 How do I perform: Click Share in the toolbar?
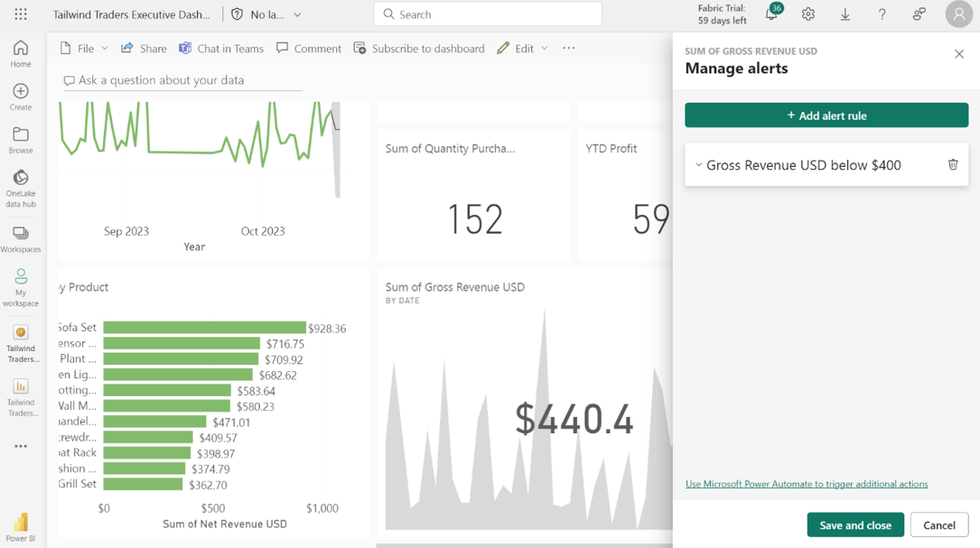[144, 49]
